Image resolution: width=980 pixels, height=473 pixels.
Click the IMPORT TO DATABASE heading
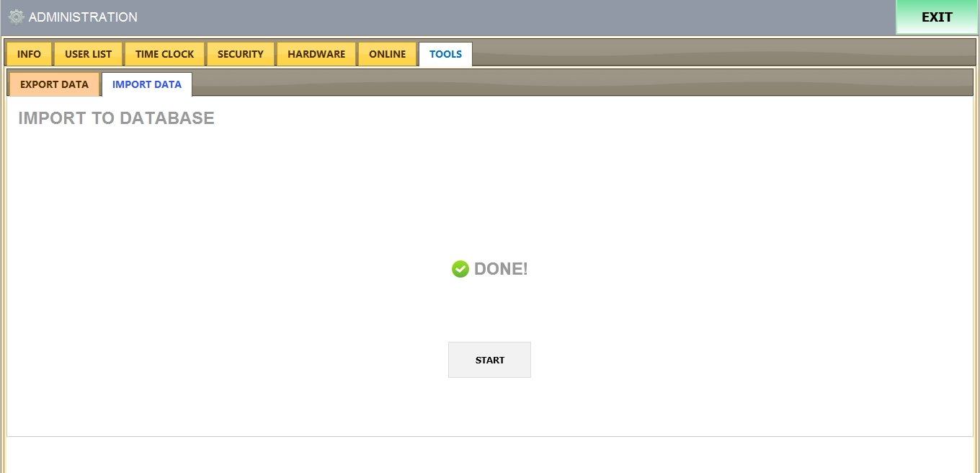point(116,118)
